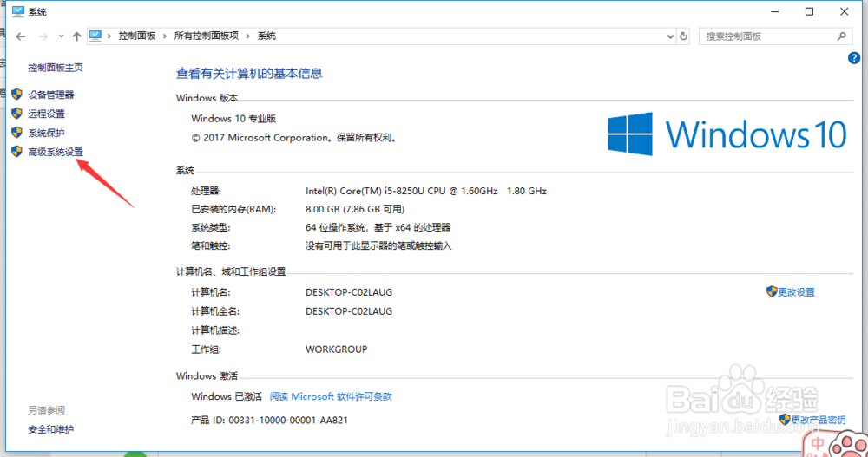Click 更改设置 link
The image size is (868, 457).
tap(796, 292)
